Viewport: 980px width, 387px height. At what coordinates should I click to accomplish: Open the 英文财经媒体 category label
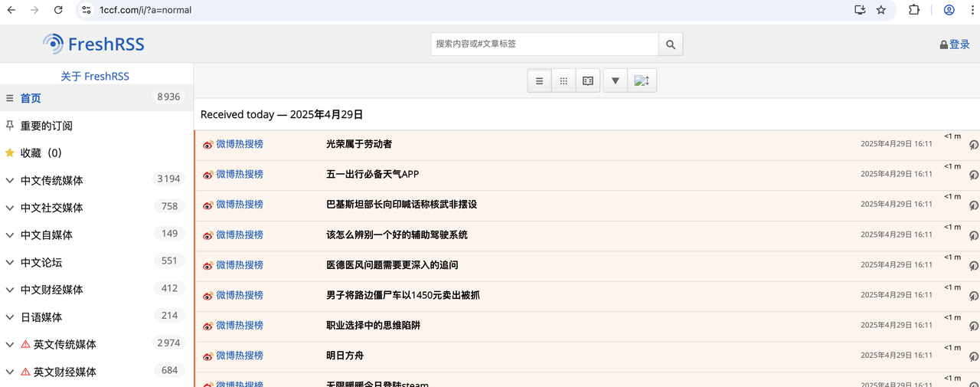65,372
